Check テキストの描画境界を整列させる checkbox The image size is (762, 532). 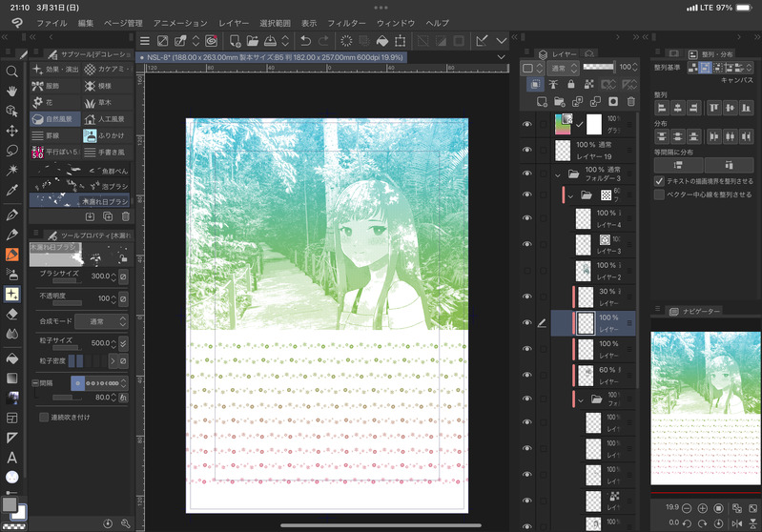click(x=659, y=181)
